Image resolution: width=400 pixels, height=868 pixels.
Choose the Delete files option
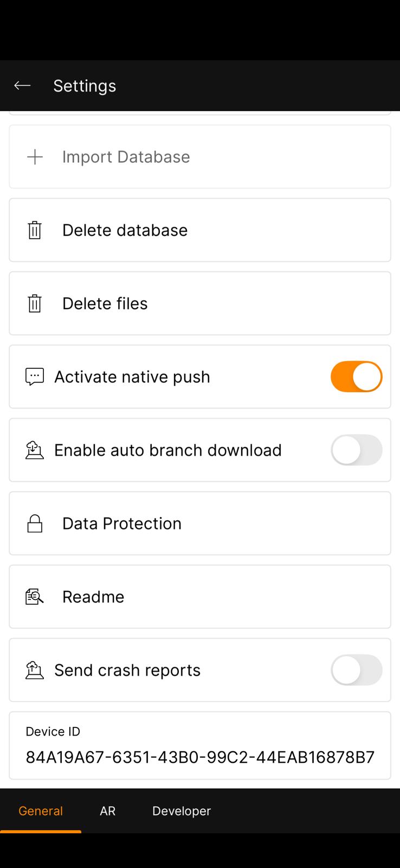tap(105, 303)
